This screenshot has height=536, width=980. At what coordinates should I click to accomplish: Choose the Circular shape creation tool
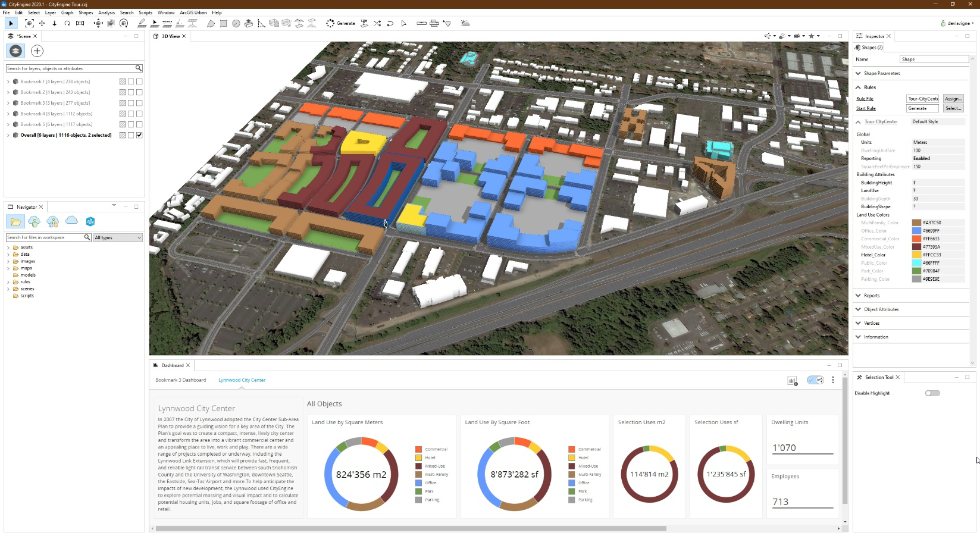click(236, 23)
